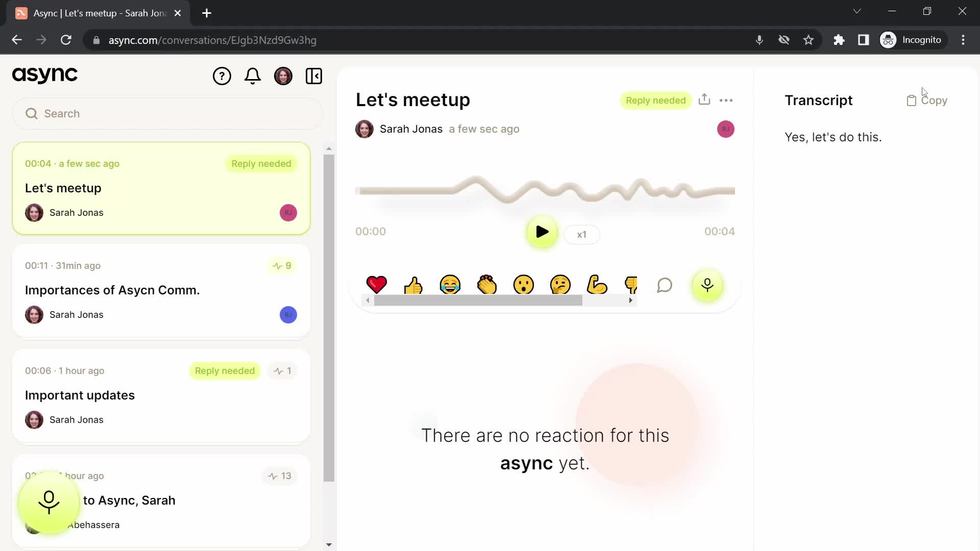
Task: Toggle the sidebar collapse panel
Action: (314, 76)
